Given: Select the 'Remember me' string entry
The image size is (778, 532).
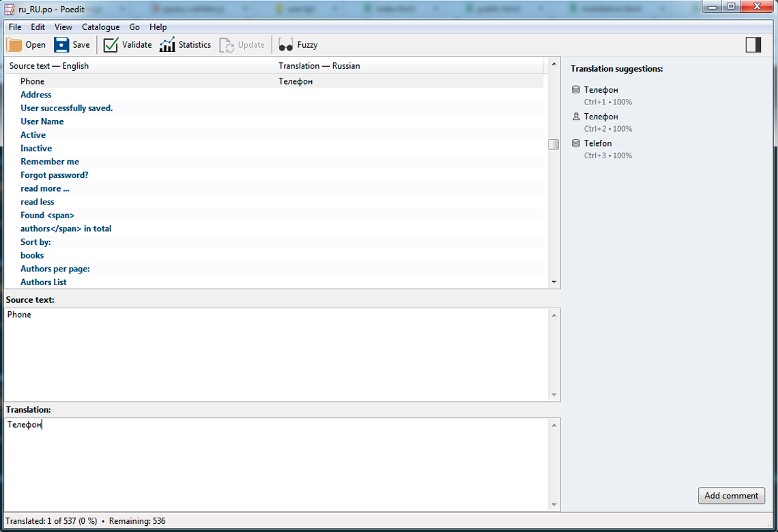Looking at the screenshot, I should pyautogui.click(x=50, y=162).
